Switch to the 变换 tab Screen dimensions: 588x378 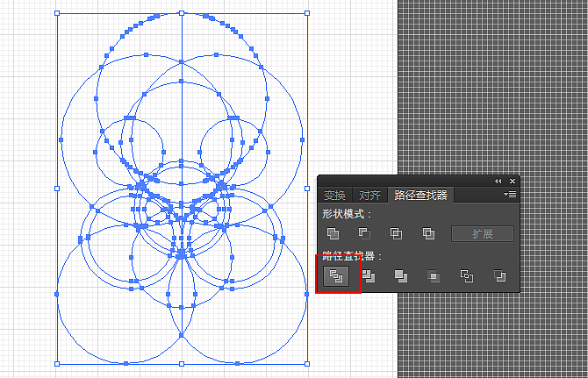click(334, 195)
